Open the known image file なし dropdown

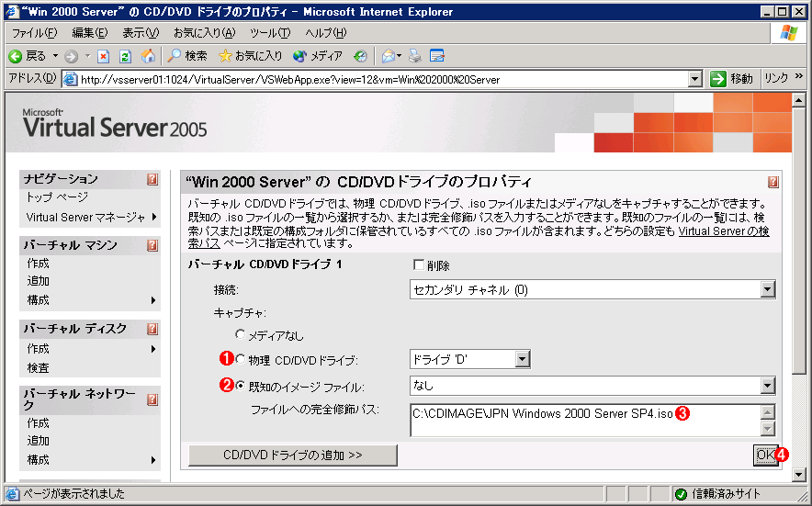768,386
